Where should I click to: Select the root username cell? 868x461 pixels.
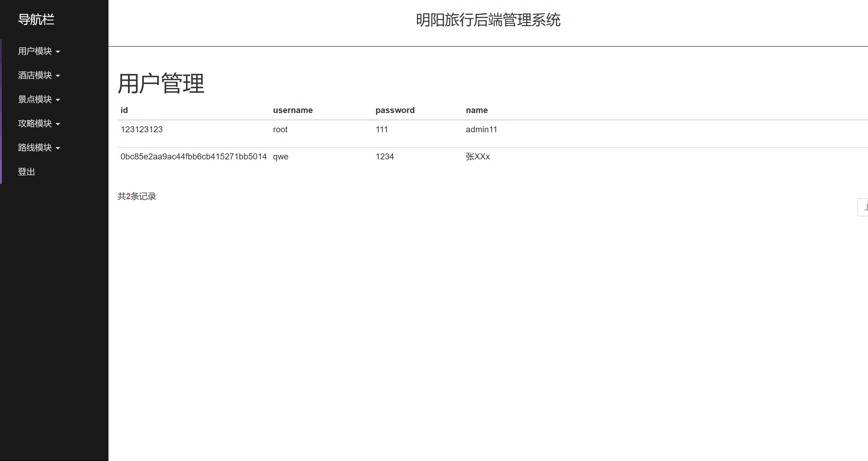(x=280, y=129)
